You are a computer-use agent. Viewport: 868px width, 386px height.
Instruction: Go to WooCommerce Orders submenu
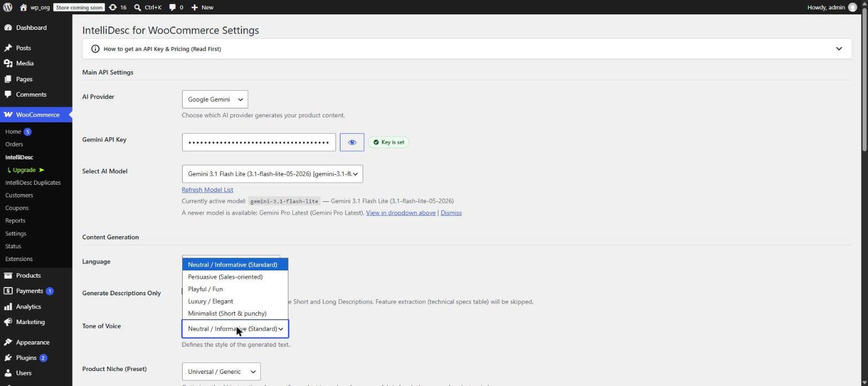[x=14, y=144]
